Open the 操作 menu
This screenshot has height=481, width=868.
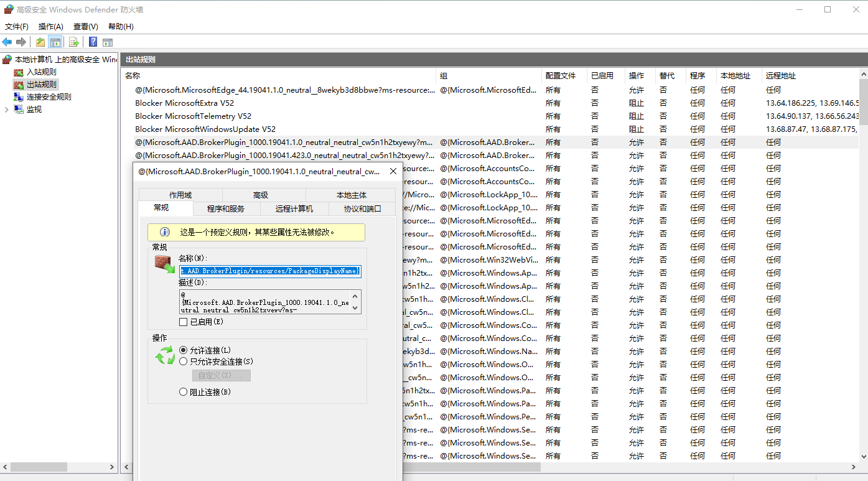[x=50, y=27]
